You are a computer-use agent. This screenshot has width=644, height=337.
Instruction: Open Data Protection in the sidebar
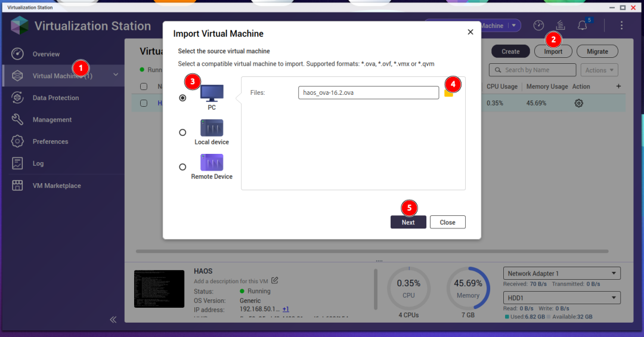56,98
